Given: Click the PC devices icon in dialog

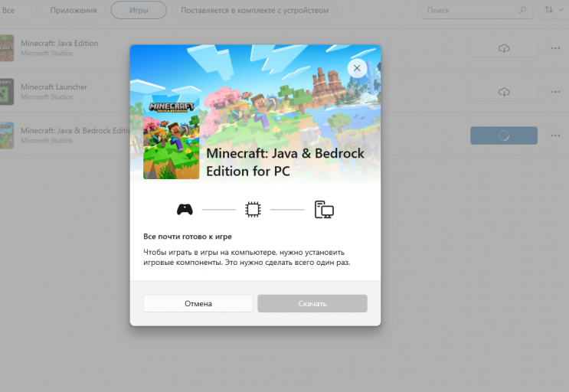Looking at the screenshot, I should [324, 210].
